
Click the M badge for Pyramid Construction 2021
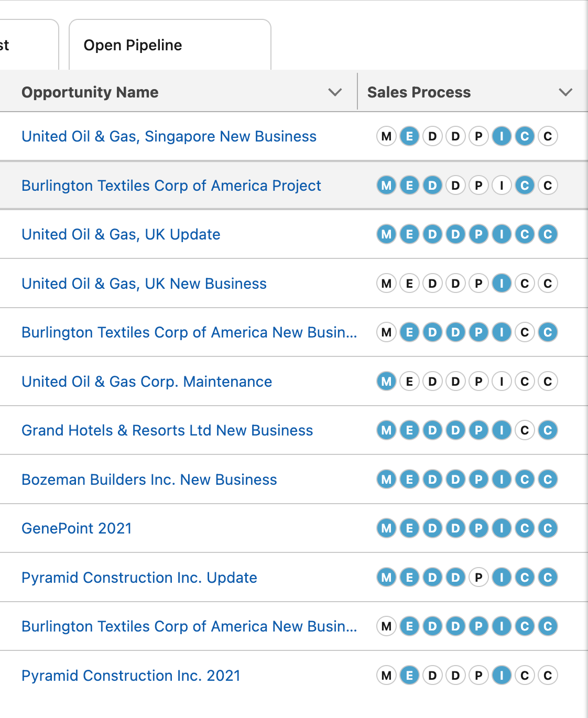[x=386, y=676]
